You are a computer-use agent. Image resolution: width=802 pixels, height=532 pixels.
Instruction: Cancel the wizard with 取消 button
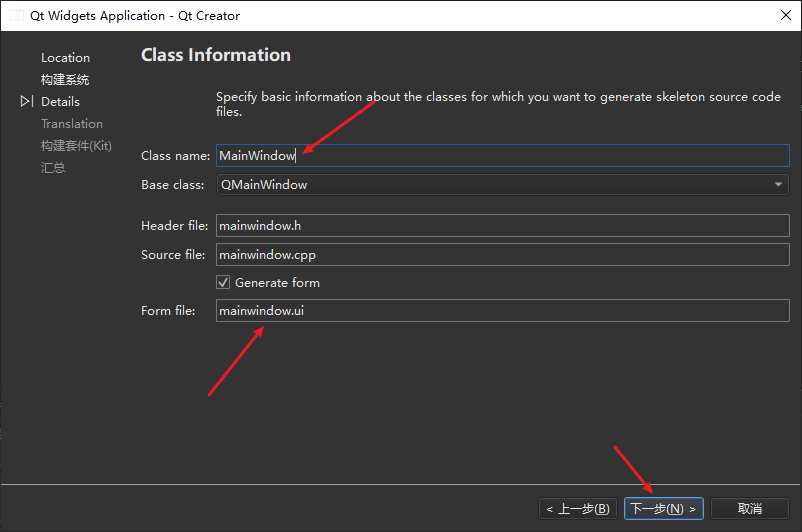750,509
